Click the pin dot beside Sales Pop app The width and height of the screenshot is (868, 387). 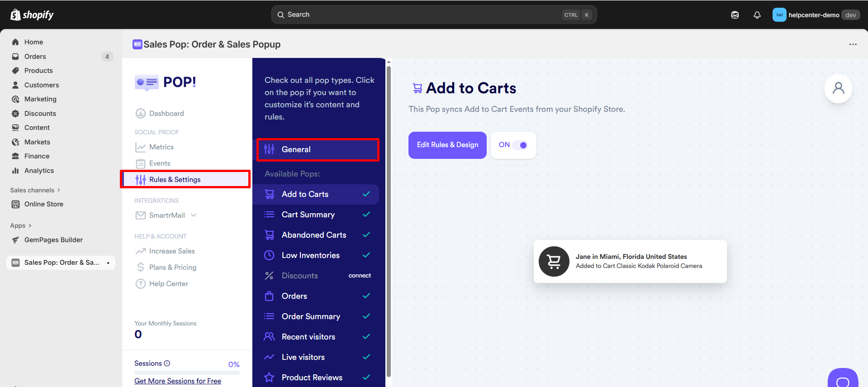108,263
